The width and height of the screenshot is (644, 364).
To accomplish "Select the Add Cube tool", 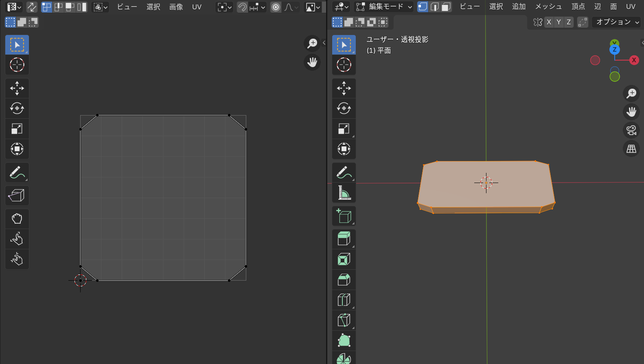I will pos(344,216).
